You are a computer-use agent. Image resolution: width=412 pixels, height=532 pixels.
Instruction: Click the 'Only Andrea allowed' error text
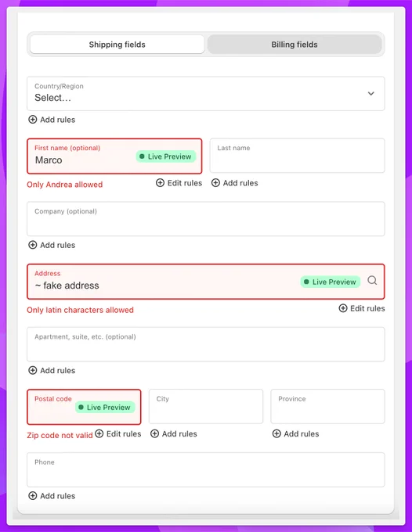pyautogui.click(x=65, y=185)
